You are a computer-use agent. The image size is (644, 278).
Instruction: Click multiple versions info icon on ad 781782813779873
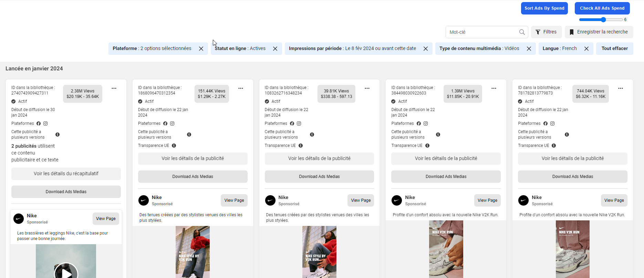pyautogui.click(x=567, y=135)
